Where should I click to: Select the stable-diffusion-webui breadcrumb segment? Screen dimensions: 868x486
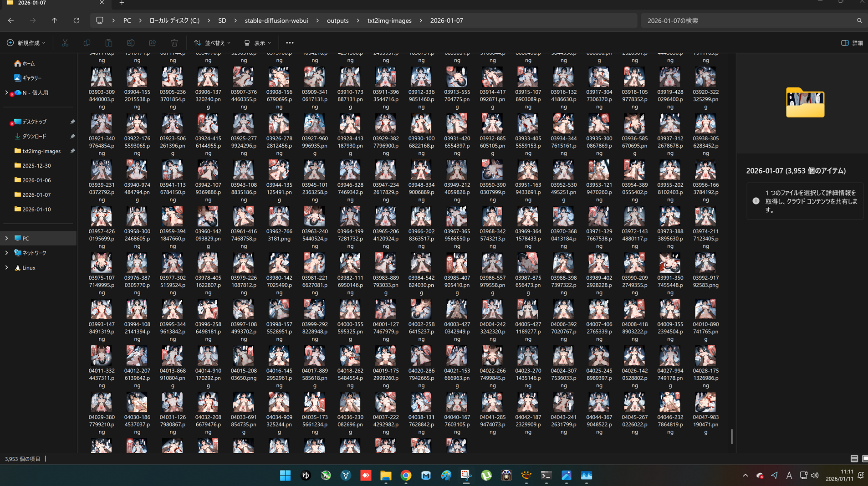(276, 20)
